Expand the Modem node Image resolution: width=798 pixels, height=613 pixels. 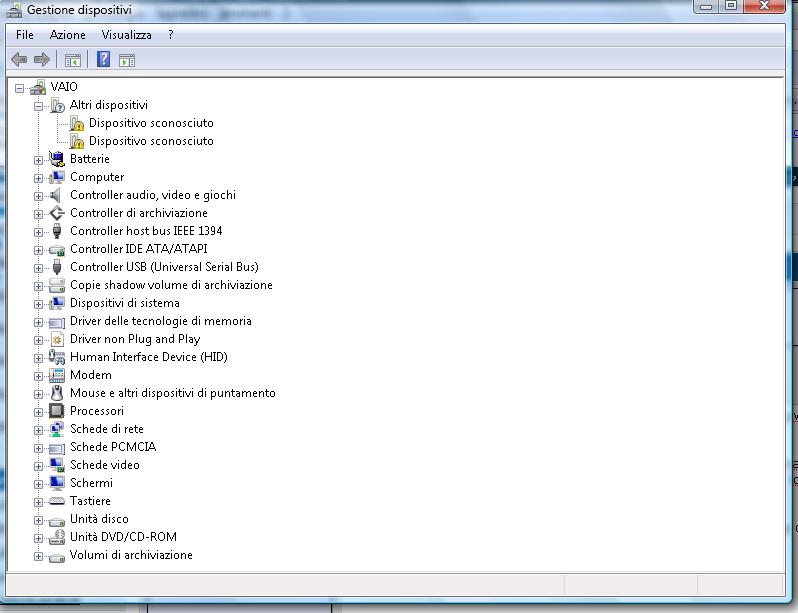(x=39, y=376)
